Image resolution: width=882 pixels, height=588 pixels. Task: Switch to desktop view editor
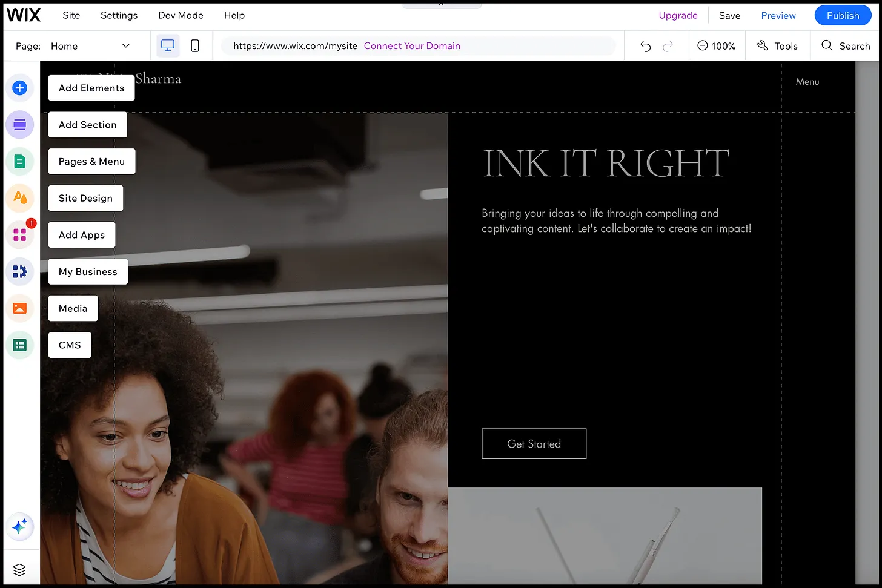(x=168, y=46)
